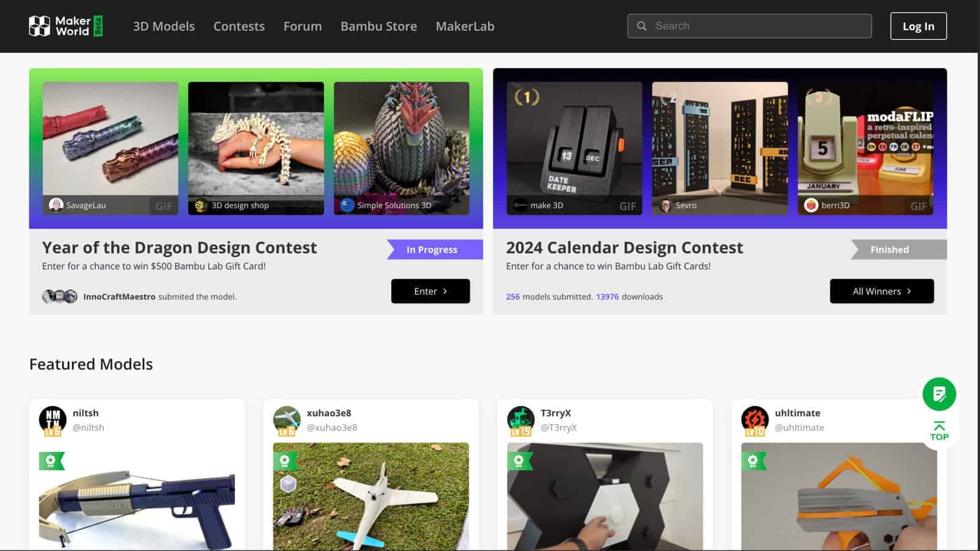Open the green feedback note icon
Viewport: 980px width, 551px height.
click(x=939, y=394)
